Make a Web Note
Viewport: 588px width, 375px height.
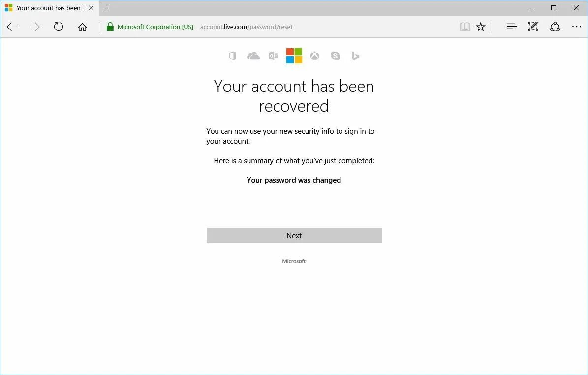point(533,27)
